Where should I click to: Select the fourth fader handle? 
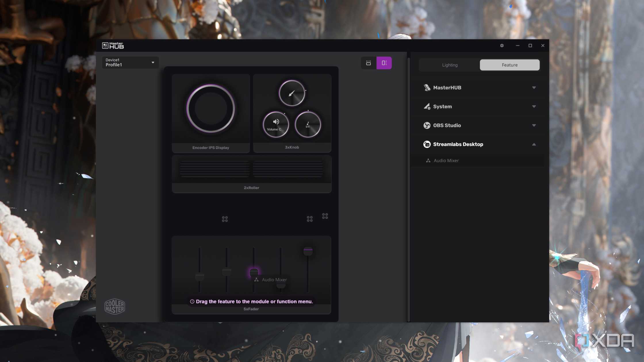281,285
